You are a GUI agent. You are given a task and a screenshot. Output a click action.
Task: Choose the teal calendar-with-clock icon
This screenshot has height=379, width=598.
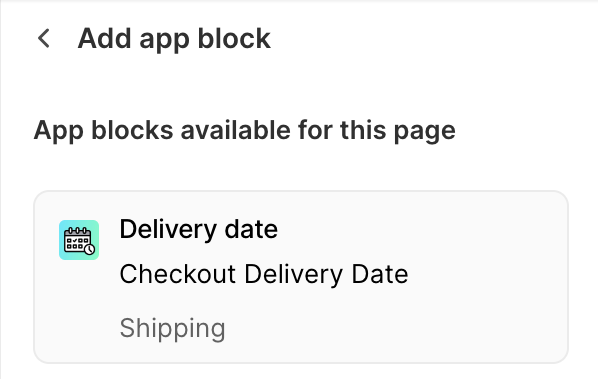(79, 240)
